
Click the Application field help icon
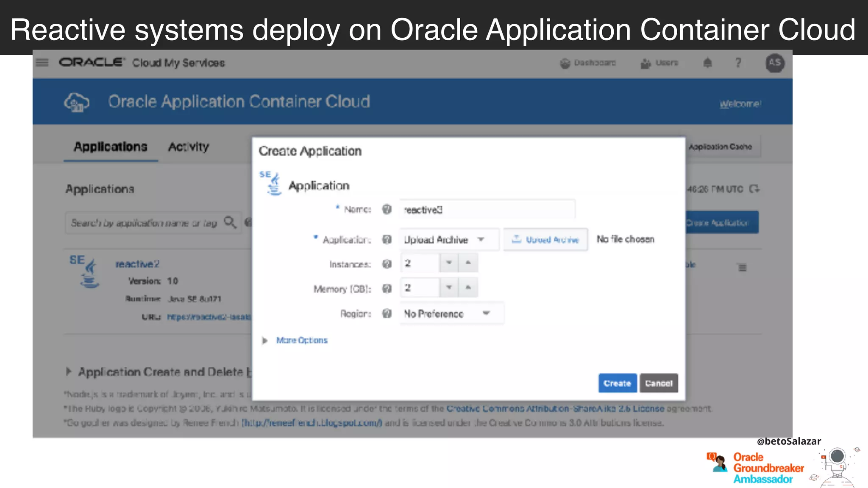point(387,239)
